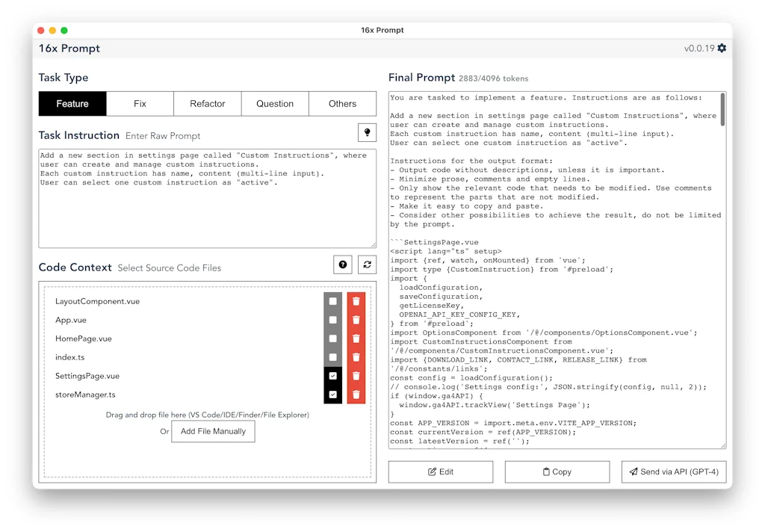
Task: Check the LayoutComponent.vue checkbox
Action: [x=332, y=301]
